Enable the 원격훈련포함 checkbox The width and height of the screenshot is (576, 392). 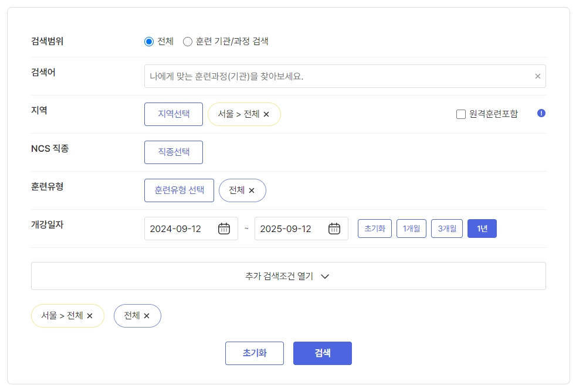coord(461,114)
